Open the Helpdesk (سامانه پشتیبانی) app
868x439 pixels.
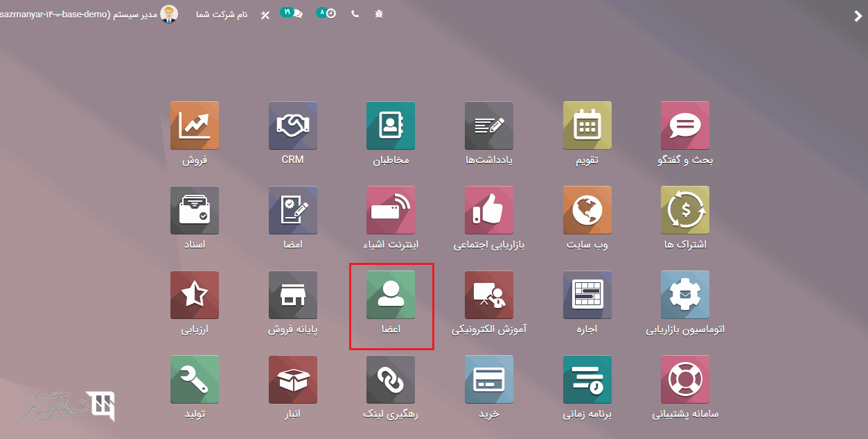(x=685, y=380)
